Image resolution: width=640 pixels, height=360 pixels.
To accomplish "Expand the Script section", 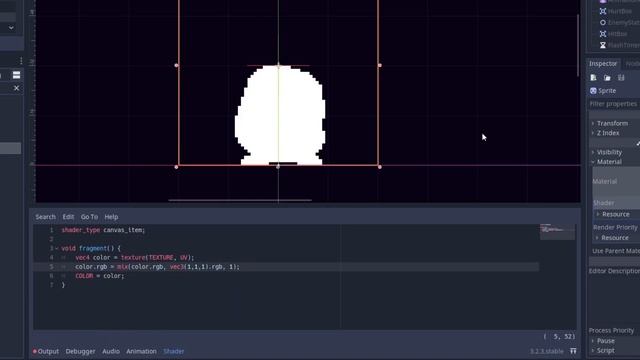I will [x=605, y=351].
